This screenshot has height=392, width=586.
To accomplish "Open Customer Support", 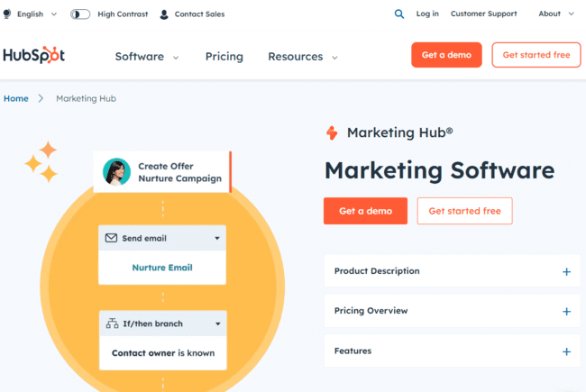I will 483,14.
